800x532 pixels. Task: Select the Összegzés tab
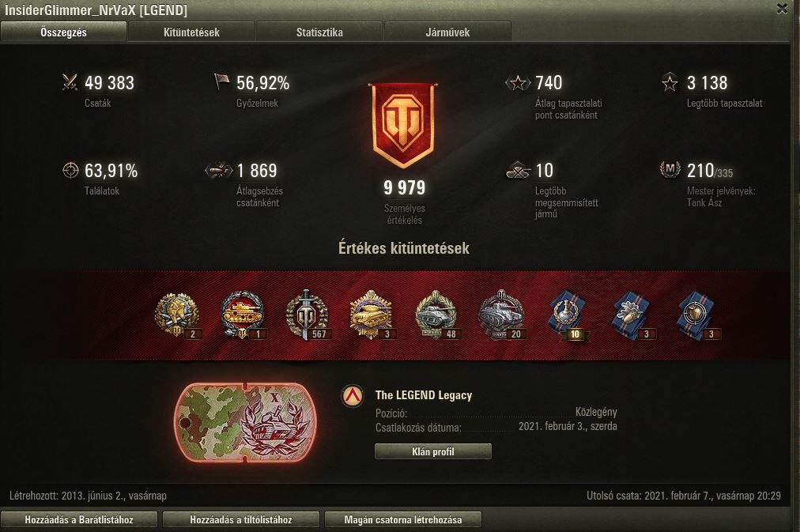point(63,32)
